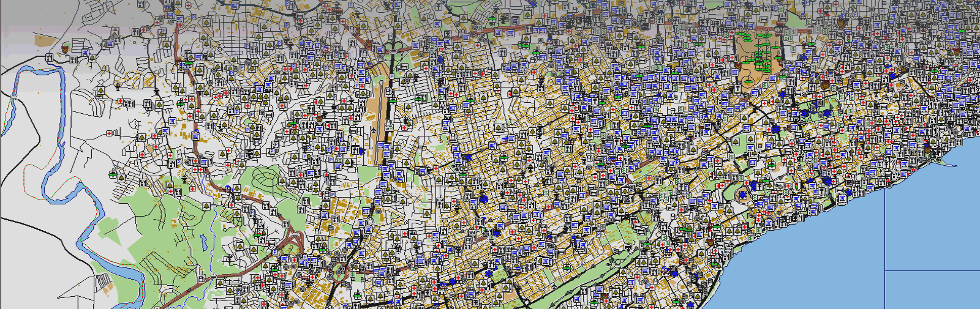This screenshot has height=309, width=980.
Task: Select the lone tree icon in the green park center
Action: (x=206, y=206)
